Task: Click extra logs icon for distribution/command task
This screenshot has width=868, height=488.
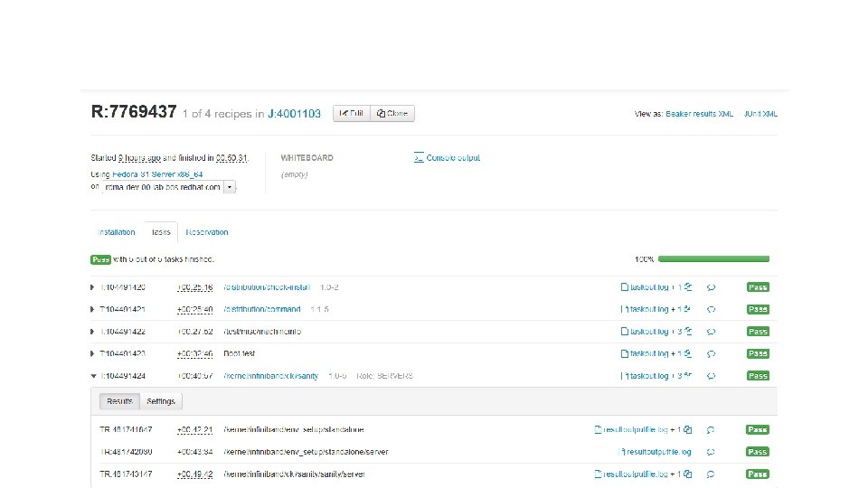Action: [687, 309]
